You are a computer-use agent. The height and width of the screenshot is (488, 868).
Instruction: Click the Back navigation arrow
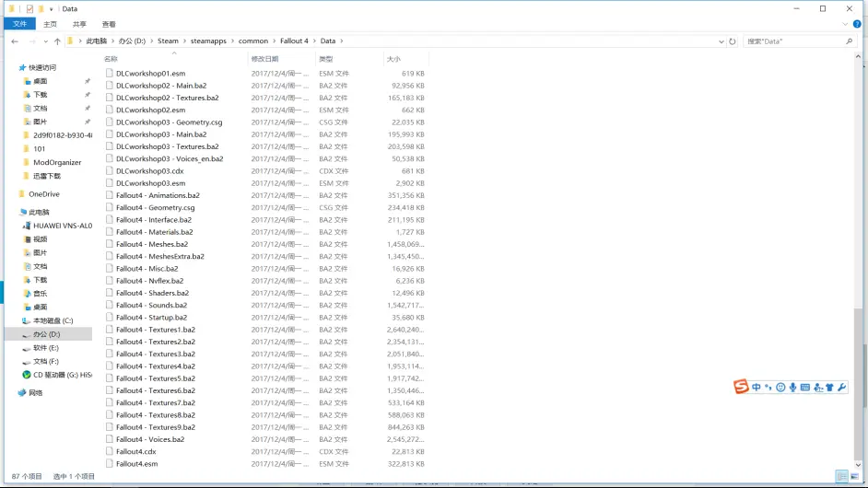pos(15,41)
